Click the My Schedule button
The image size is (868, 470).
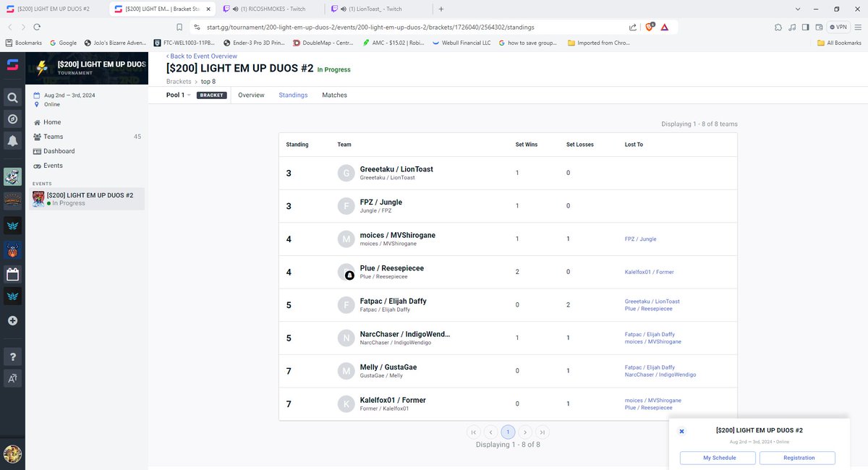[719, 458]
